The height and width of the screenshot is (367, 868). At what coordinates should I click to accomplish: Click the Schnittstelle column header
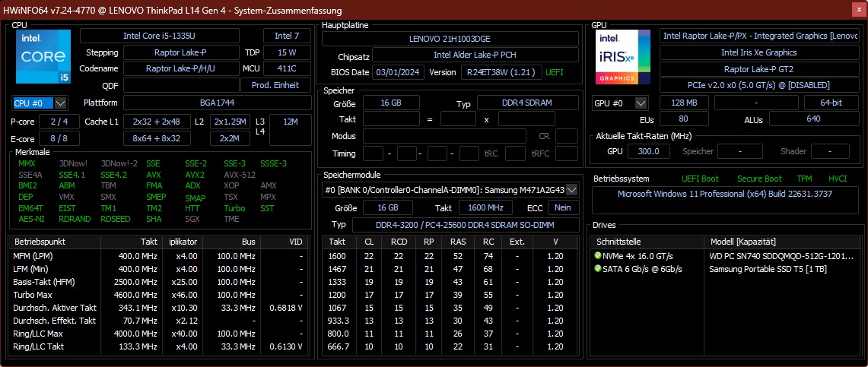647,242
